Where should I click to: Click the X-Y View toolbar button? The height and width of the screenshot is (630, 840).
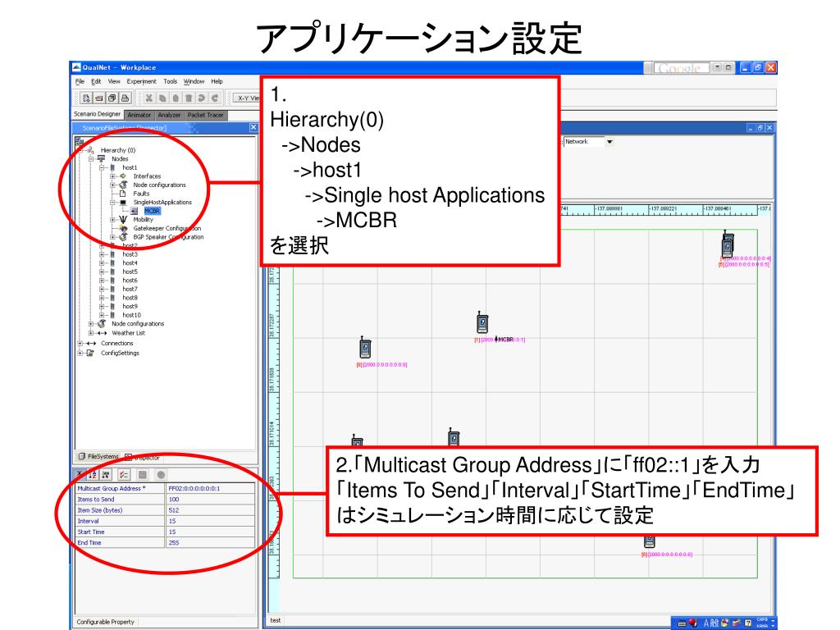(248, 98)
